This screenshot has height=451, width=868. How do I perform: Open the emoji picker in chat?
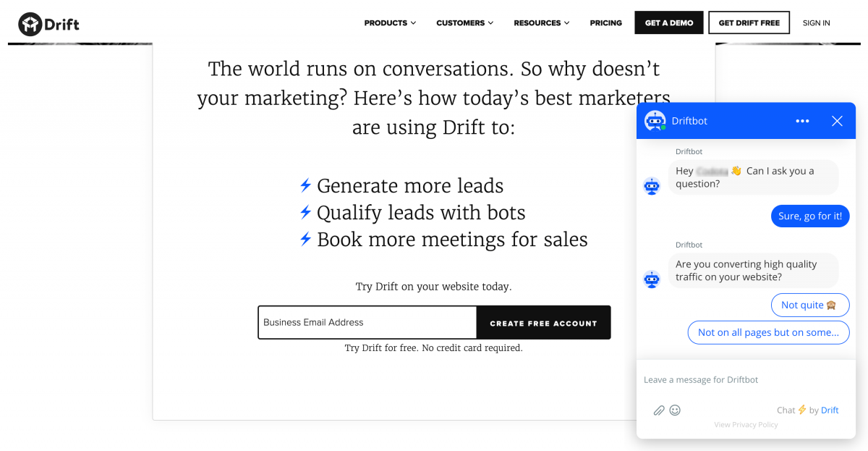coord(675,410)
